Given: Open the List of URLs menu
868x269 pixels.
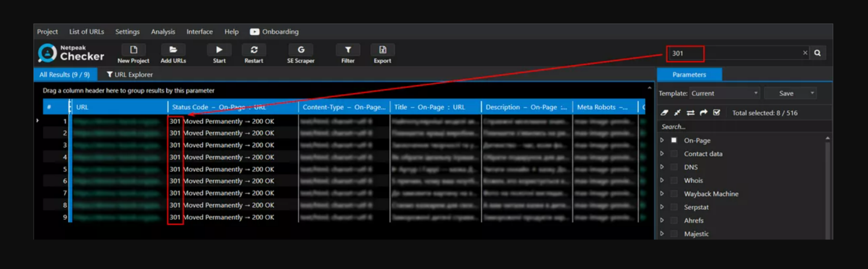Looking at the screenshot, I should [x=86, y=32].
